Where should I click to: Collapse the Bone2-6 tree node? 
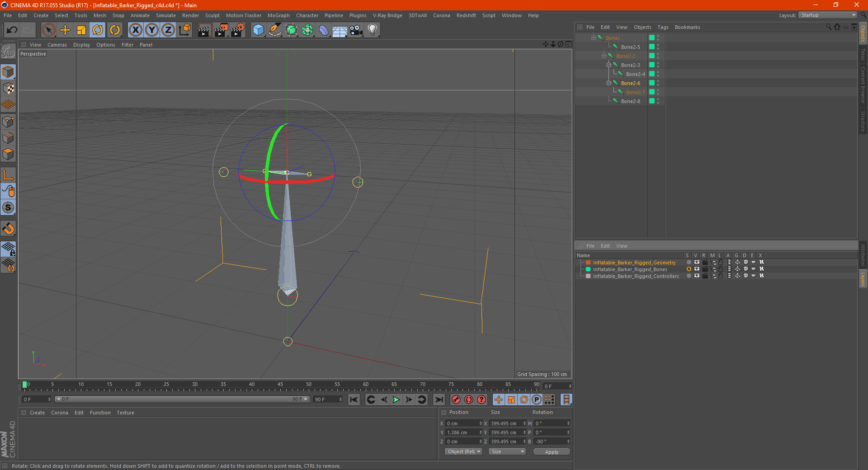pyautogui.click(x=609, y=83)
